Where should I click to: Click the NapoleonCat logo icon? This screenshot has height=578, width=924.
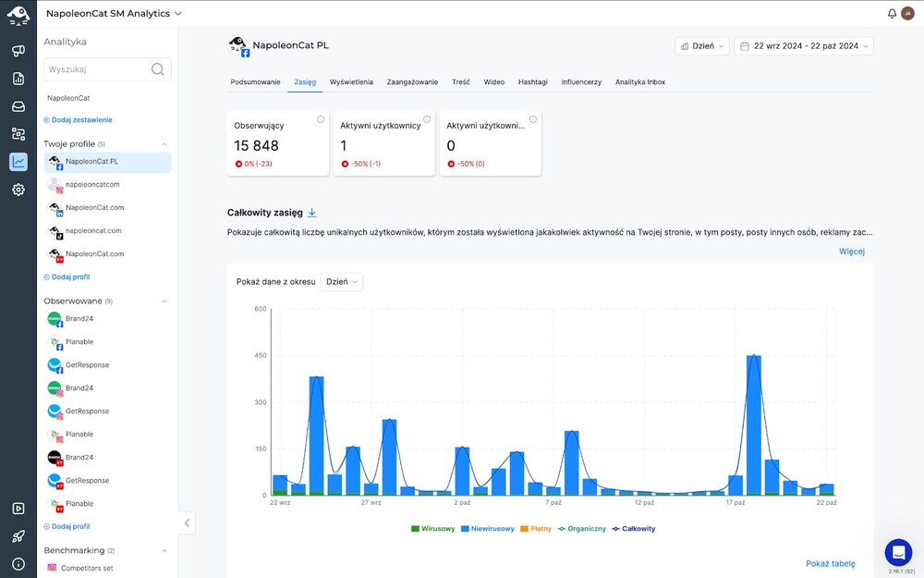click(x=18, y=16)
